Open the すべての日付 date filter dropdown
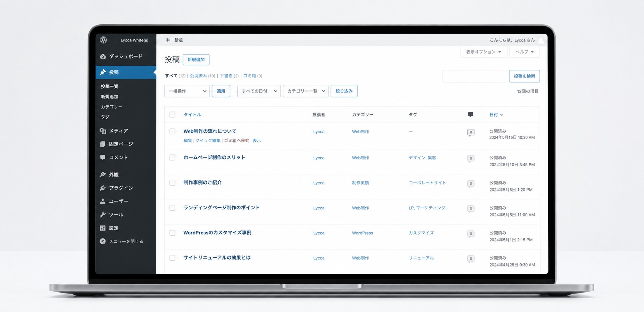 click(259, 91)
